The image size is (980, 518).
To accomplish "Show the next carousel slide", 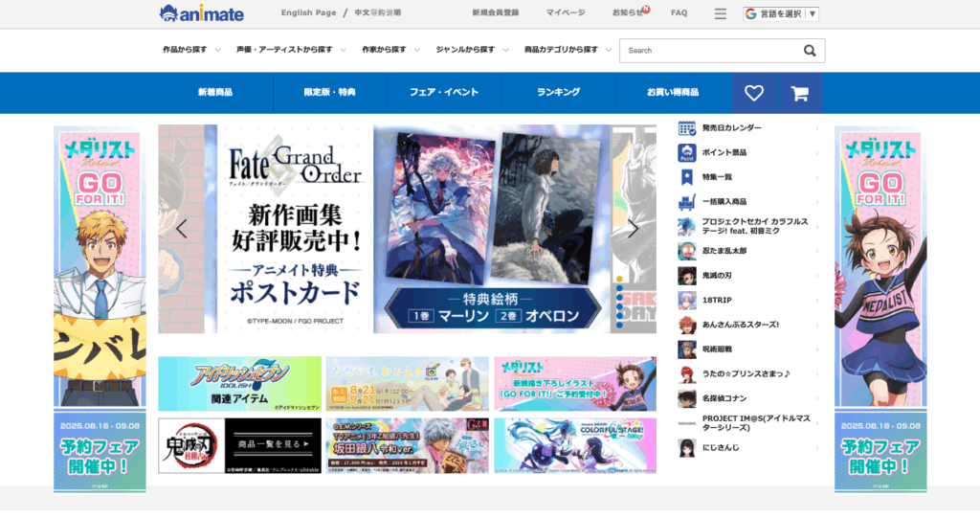I will click(633, 229).
